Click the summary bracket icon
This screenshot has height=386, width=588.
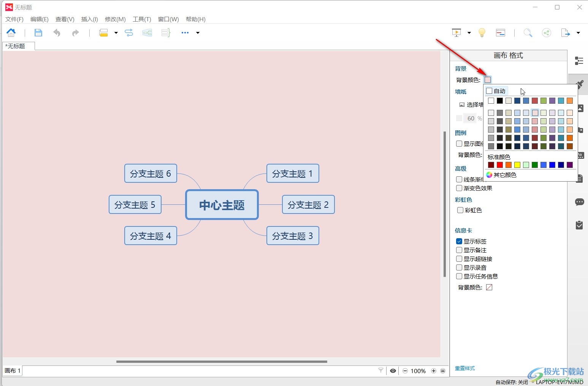[x=166, y=33]
